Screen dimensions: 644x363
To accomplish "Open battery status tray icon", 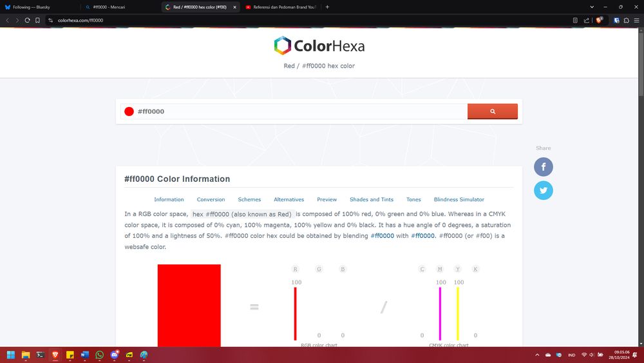I will [x=600, y=355].
